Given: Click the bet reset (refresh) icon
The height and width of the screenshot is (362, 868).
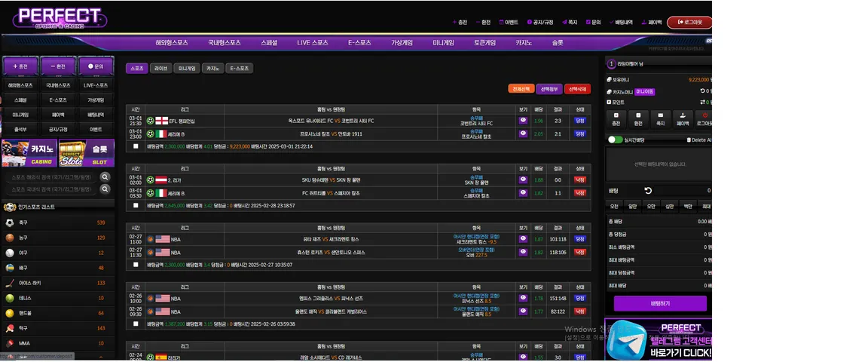Looking at the screenshot, I should pyautogui.click(x=648, y=191).
